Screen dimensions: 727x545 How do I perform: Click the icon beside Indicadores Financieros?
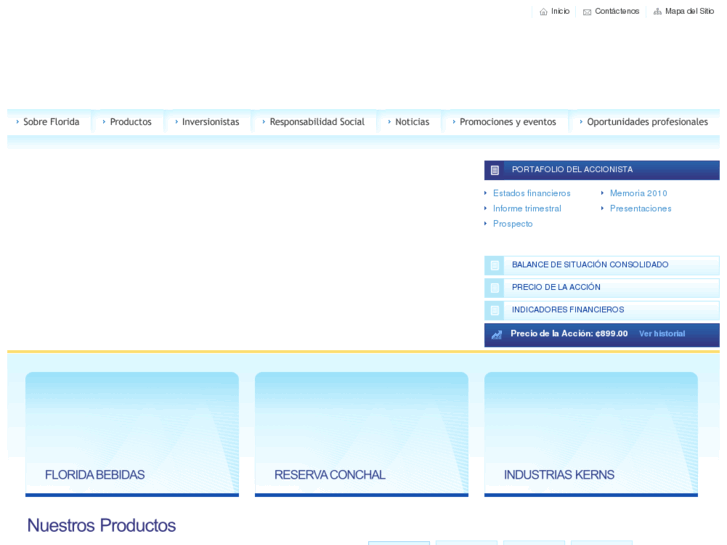point(495,310)
